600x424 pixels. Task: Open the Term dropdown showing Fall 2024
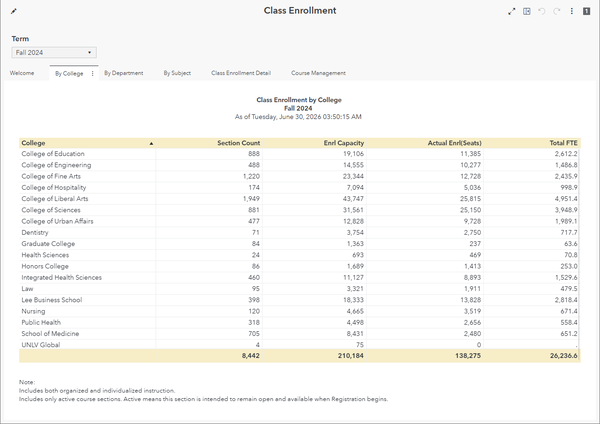(54, 52)
